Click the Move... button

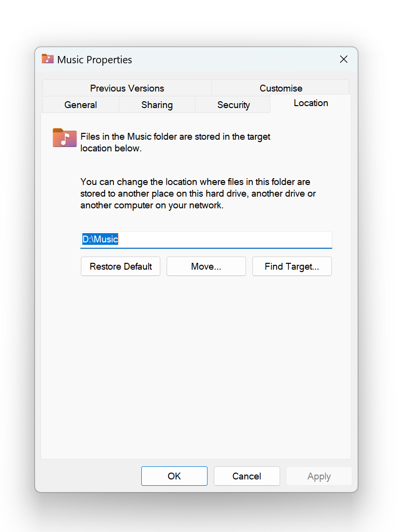point(206,266)
